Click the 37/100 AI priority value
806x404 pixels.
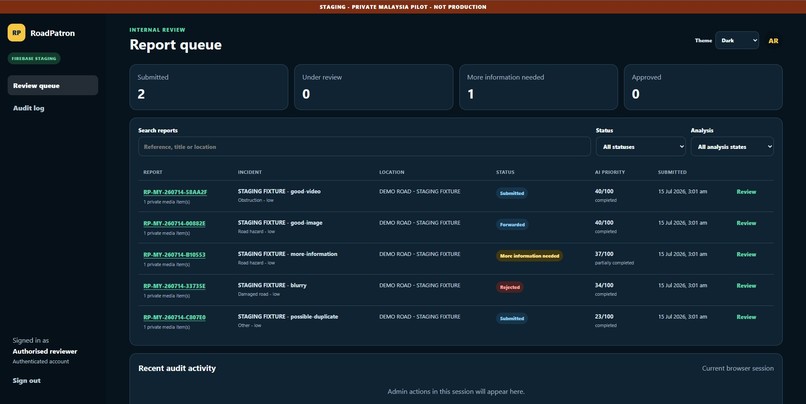tap(604, 254)
